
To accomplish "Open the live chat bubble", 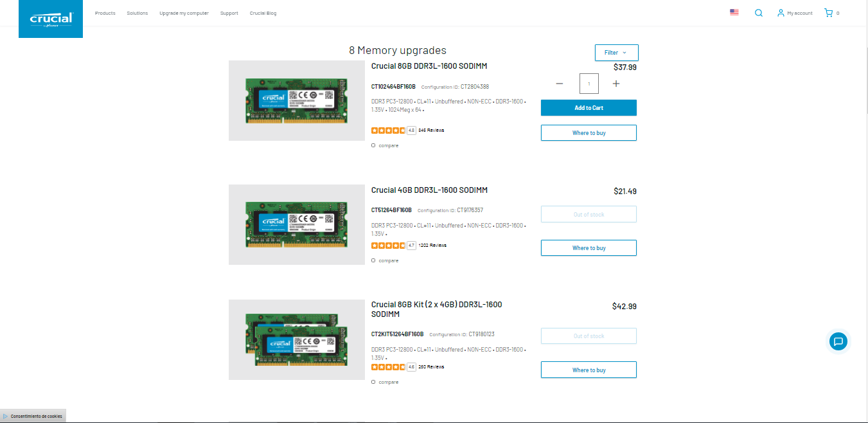I will [838, 341].
